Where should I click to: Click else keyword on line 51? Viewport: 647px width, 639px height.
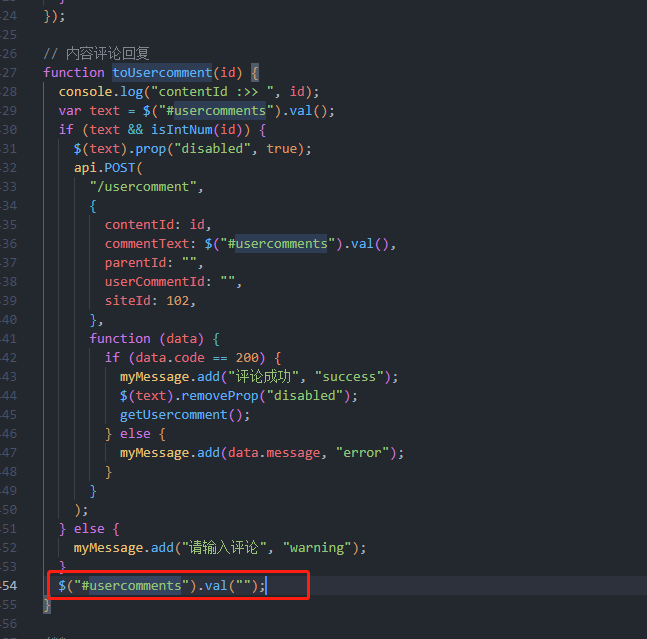(x=89, y=528)
